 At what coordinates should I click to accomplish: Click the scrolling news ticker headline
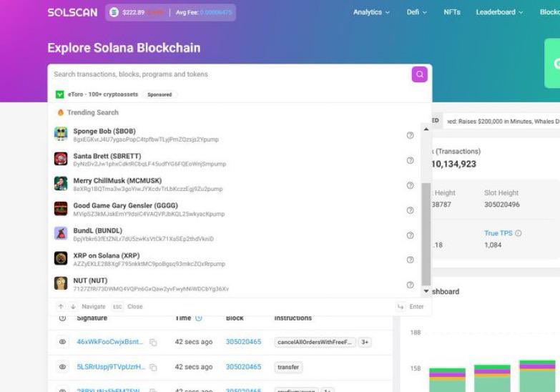tap(503, 122)
